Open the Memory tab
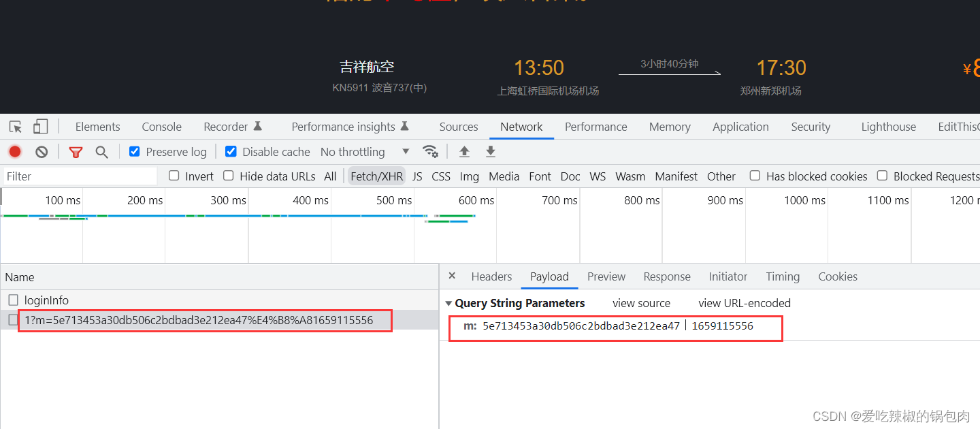This screenshot has height=429, width=980. 670,127
